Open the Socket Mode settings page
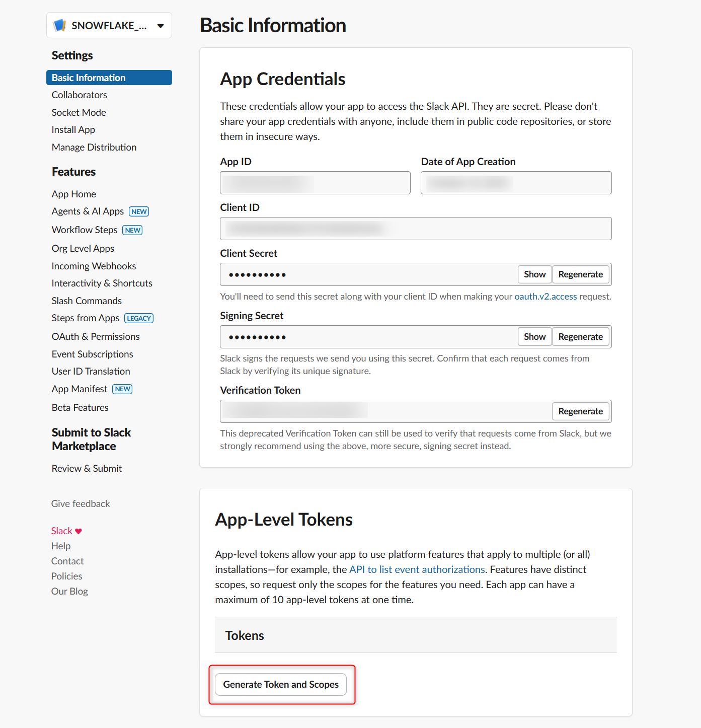Image resolution: width=701 pixels, height=728 pixels. pyautogui.click(x=79, y=112)
